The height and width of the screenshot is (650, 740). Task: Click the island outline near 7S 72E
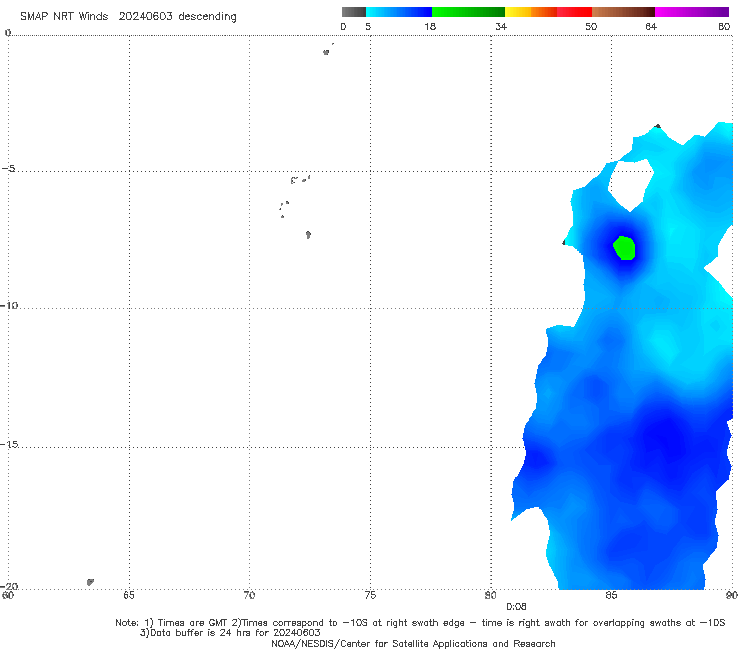coord(308,235)
